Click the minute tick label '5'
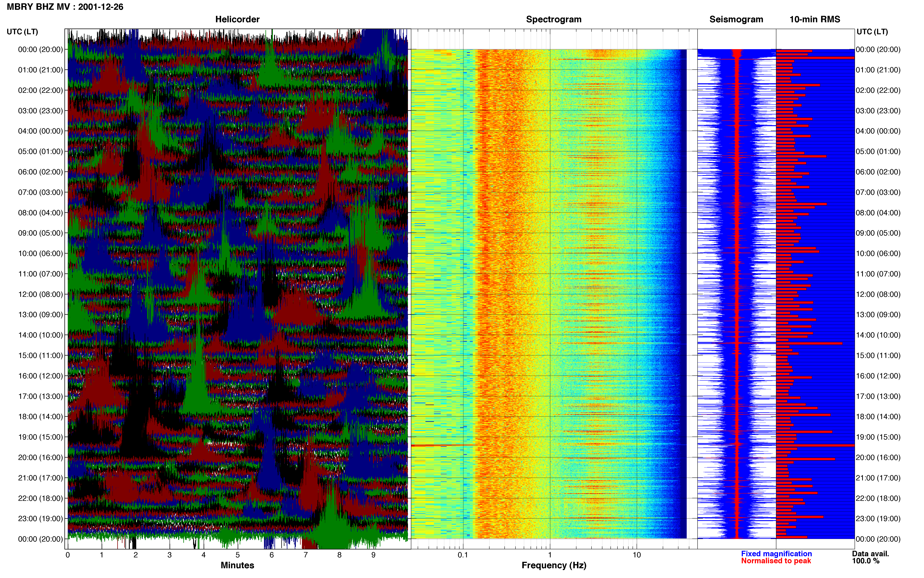This screenshot has height=578, width=924. [x=238, y=555]
